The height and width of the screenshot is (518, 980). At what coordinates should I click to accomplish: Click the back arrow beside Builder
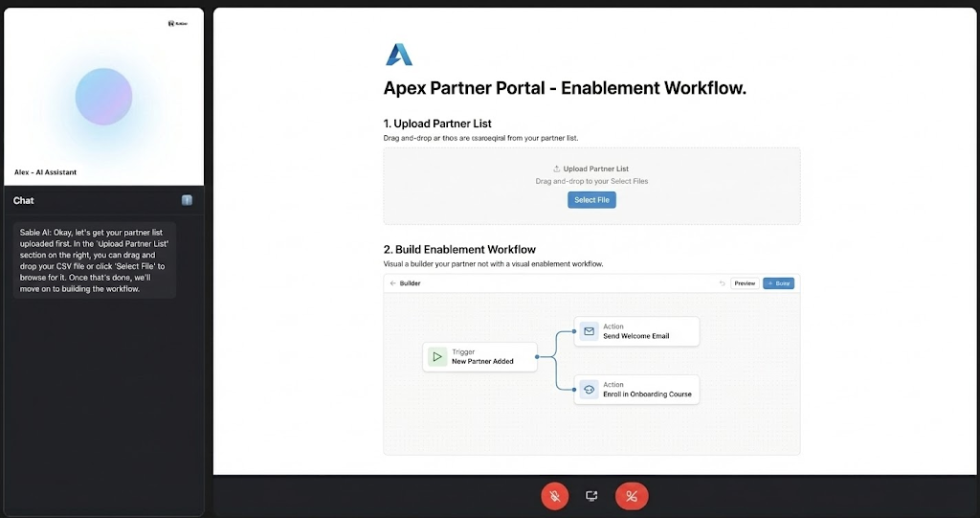(392, 283)
